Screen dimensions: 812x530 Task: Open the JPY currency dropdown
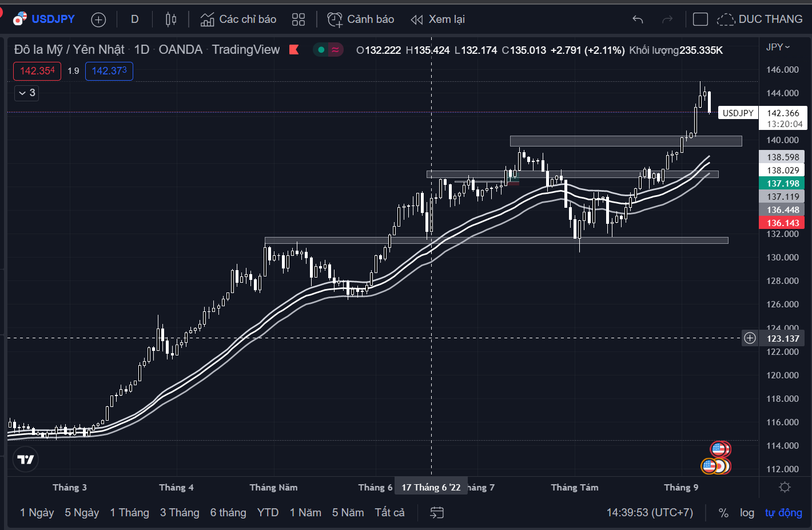pos(778,47)
